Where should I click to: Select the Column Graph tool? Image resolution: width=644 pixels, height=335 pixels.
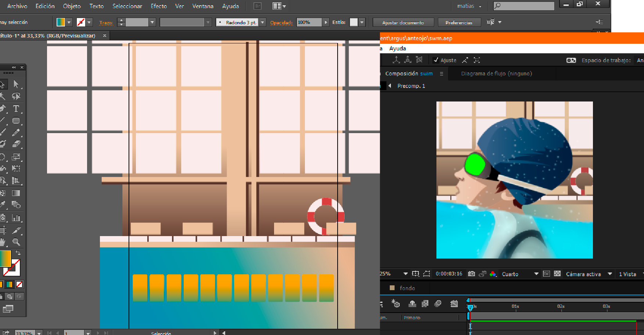16,218
